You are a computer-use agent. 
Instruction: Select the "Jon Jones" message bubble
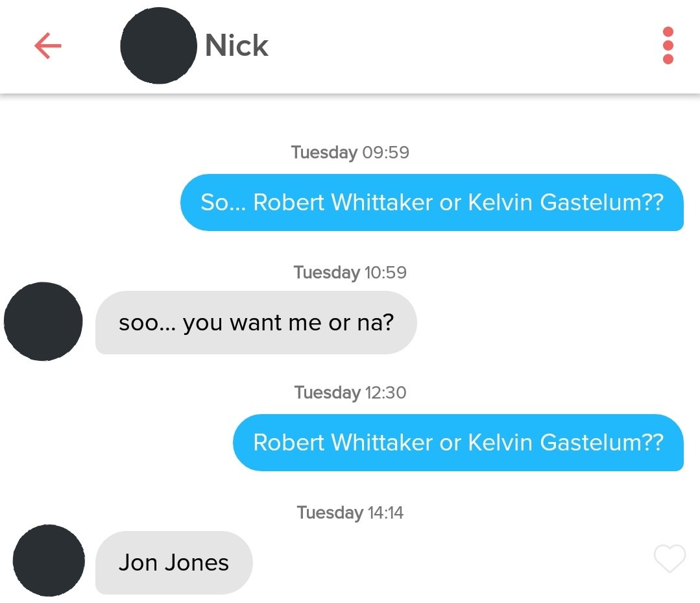click(x=174, y=562)
